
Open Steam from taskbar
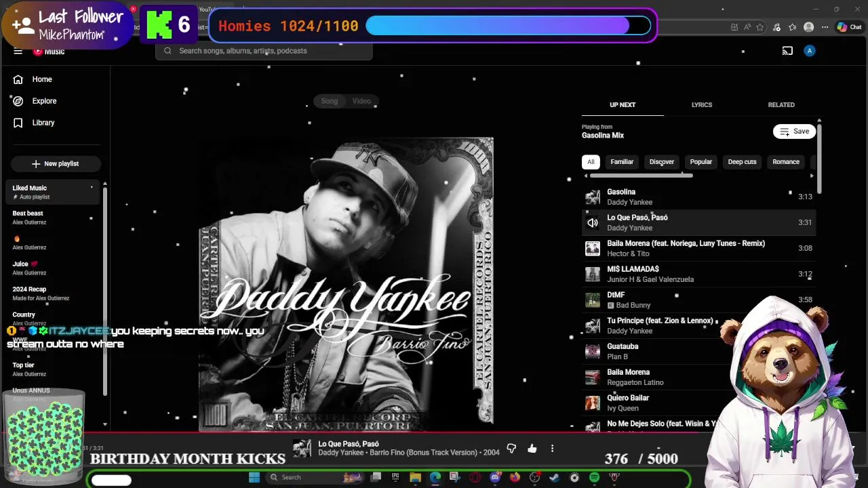click(x=554, y=478)
